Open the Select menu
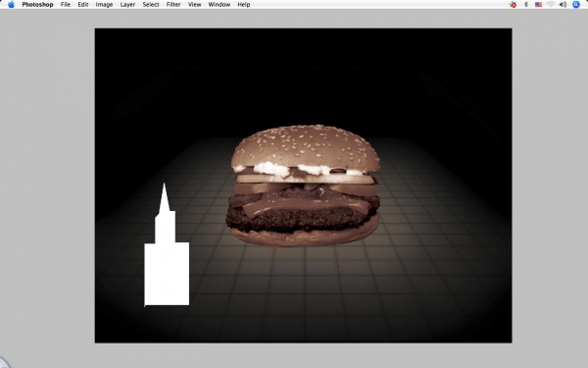Viewport: 588px width, 368px height. tap(151, 5)
